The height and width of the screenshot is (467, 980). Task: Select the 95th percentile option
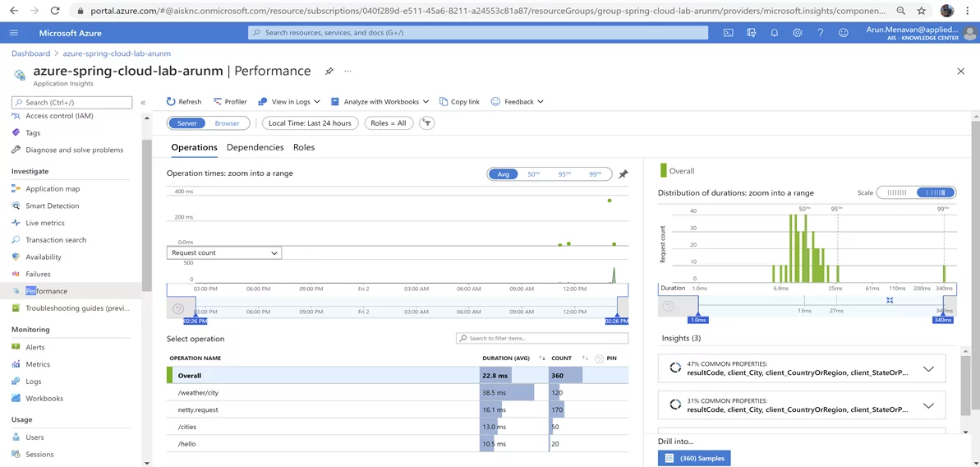564,174
